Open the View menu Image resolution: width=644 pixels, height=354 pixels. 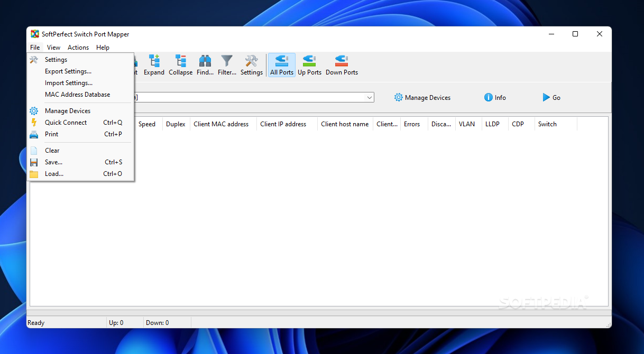click(53, 48)
